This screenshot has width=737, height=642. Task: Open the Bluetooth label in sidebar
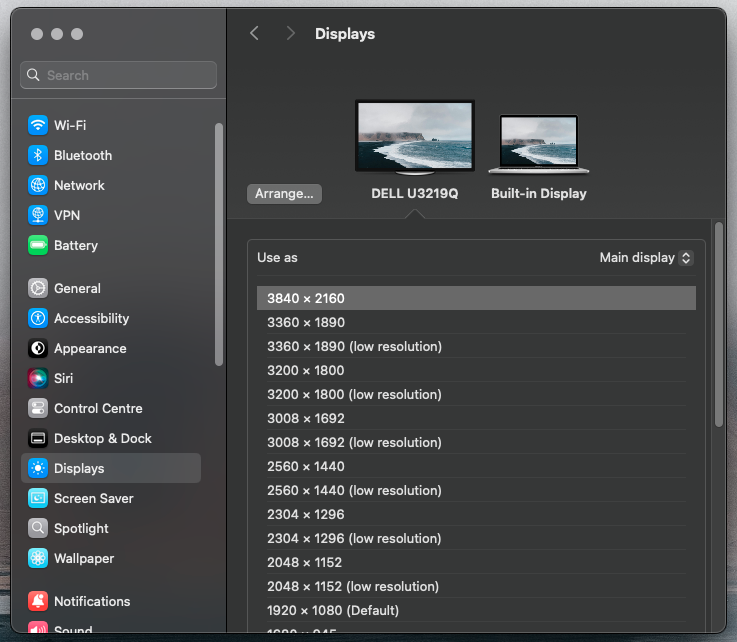(83, 156)
